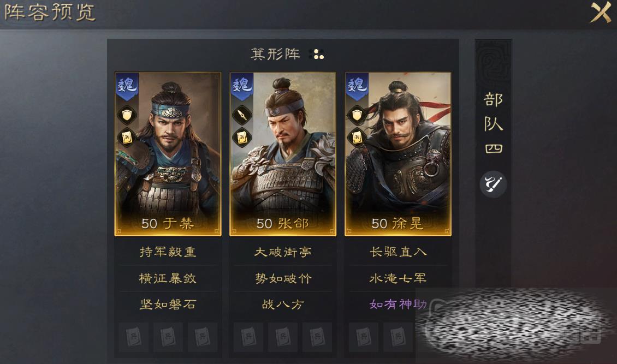Select the 大破街亭 skill under 张郃

click(x=283, y=252)
